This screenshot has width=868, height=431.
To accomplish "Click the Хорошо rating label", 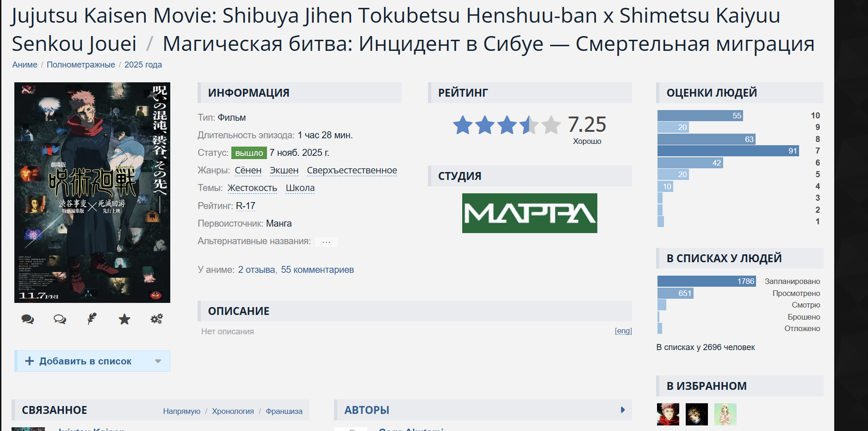I will pyautogui.click(x=587, y=142).
